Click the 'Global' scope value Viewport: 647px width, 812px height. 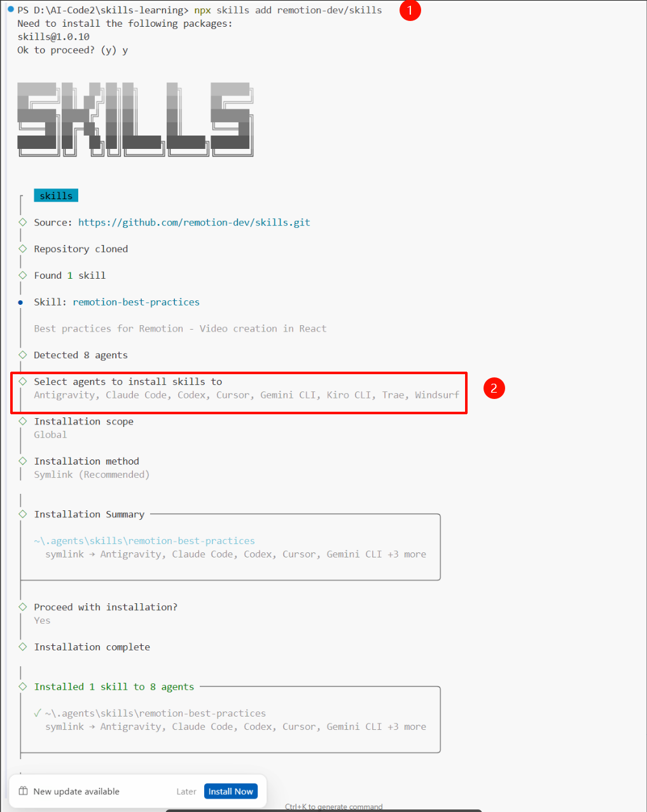pos(50,435)
